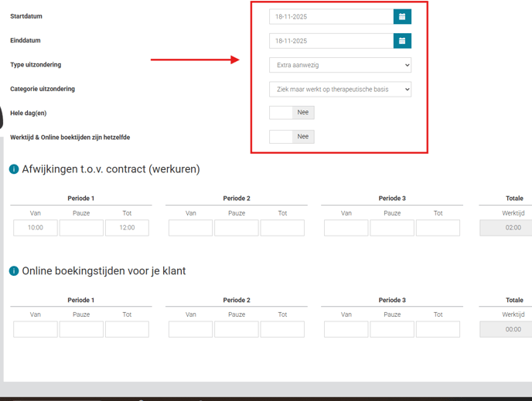This screenshot has width=532, height=401.
Task: Toggle Werktijd & Online boektijden zijn hetzelfde switch
Action: tap(292, 137)
